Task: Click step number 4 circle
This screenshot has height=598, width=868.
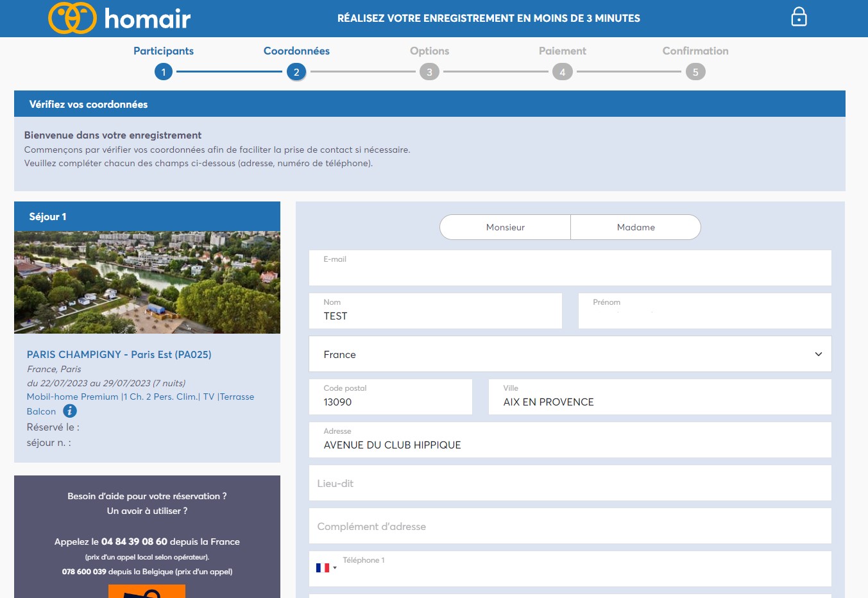Action: coord(563,72)
